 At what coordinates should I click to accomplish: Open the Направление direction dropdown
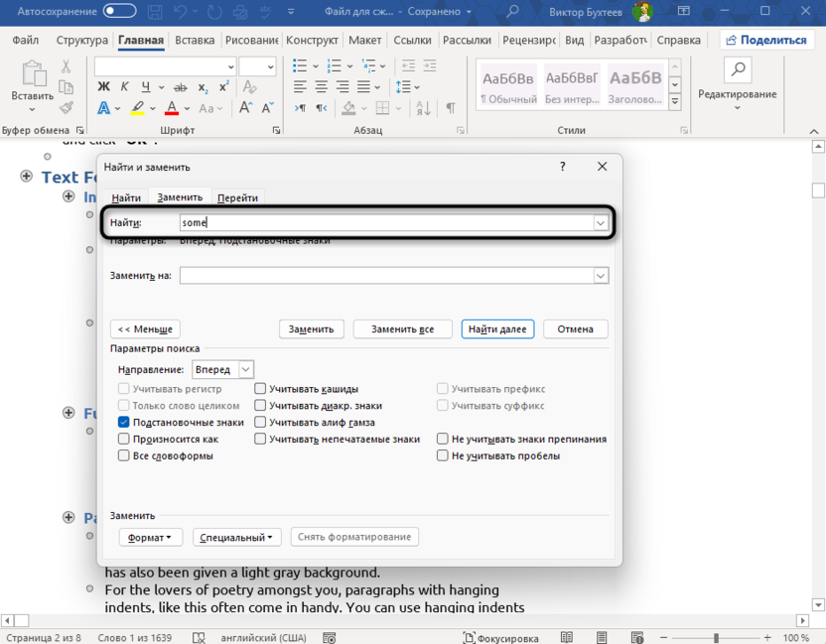point(246,369)
